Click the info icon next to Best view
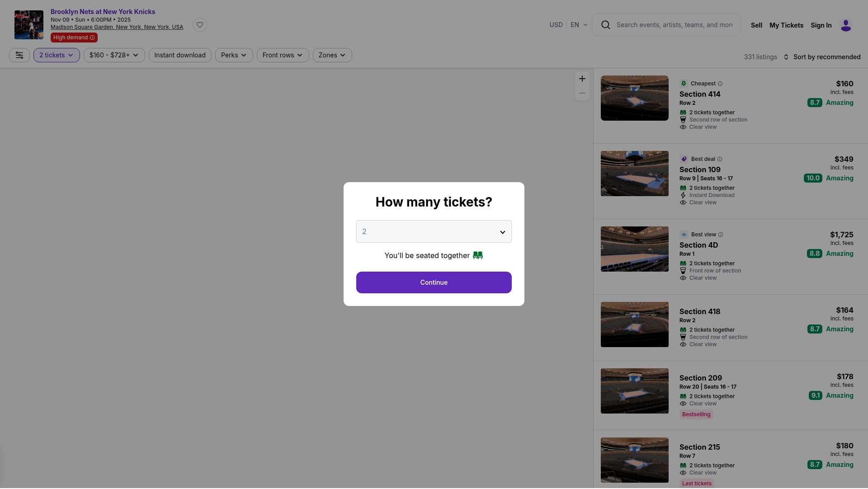The image size is (868, 489). pyautogui.click(x=721, y=235)
